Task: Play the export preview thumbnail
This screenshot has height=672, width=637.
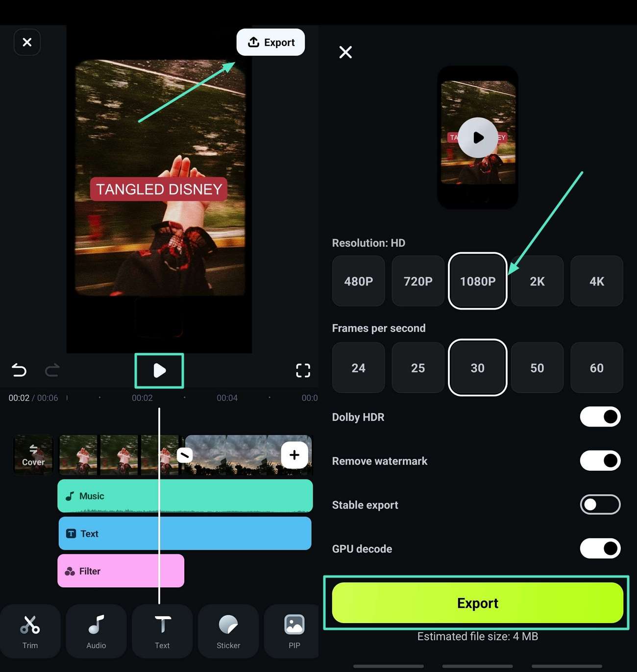Action: [478, 138]
